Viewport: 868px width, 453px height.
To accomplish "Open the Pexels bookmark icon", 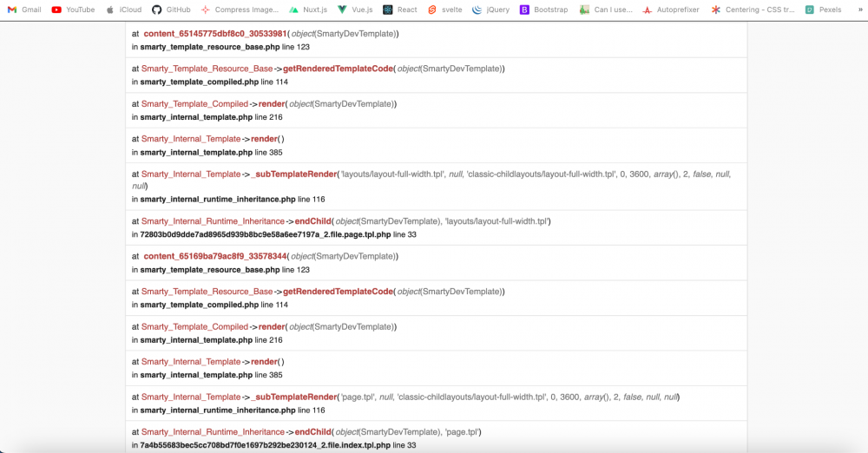I will pos(809,10).
